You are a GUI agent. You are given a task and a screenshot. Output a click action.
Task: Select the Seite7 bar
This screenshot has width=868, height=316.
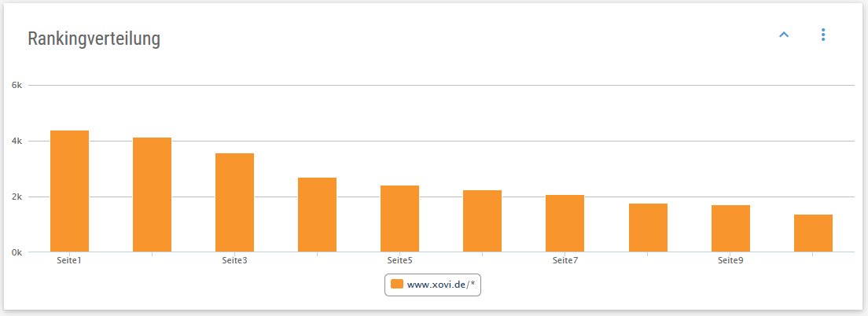pos(565,223)
